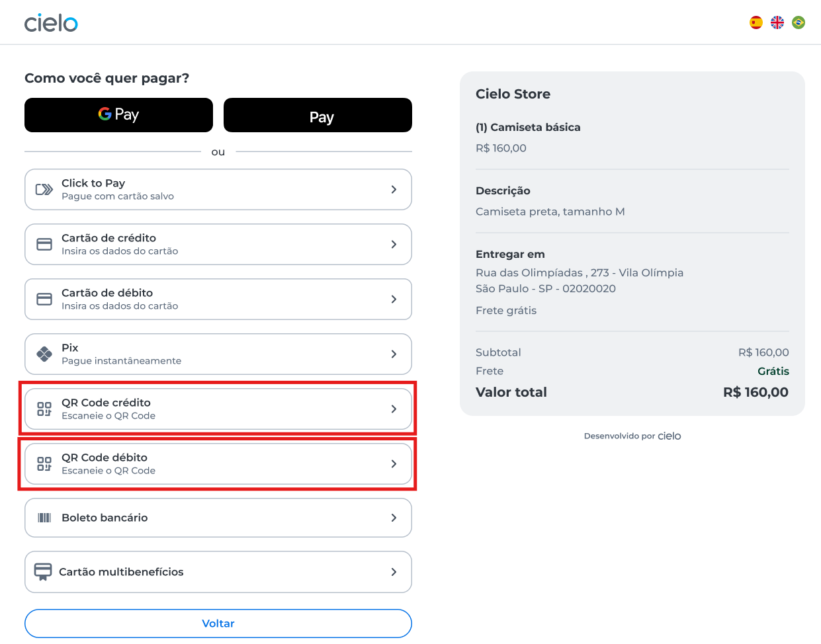This screenshot has height=644, width=821.
Task: Pay with the Apple Pay button
Action: coord(318,115)
